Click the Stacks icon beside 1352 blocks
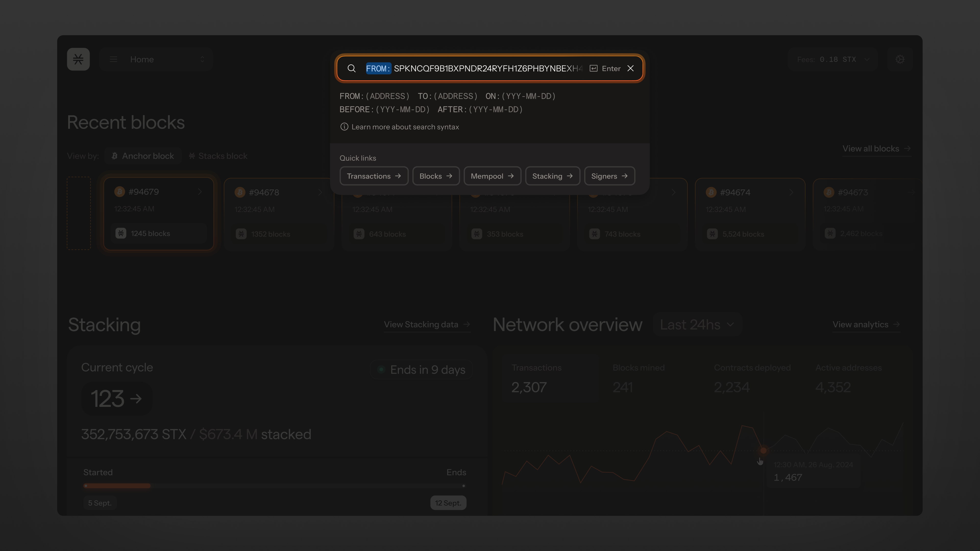The image size is (980, 551). pyautogui.click(x=241, y=234)
